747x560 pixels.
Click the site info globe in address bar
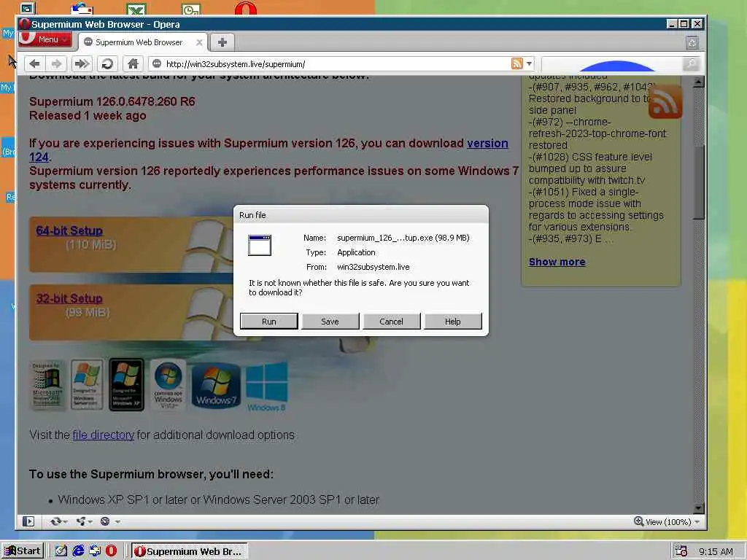point(157,64)
